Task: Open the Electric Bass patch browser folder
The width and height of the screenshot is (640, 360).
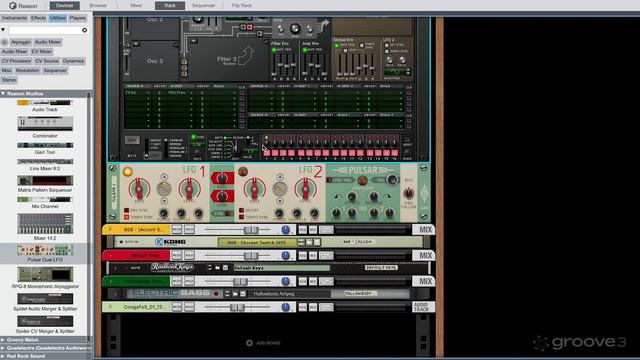Action: coord(235,293)
